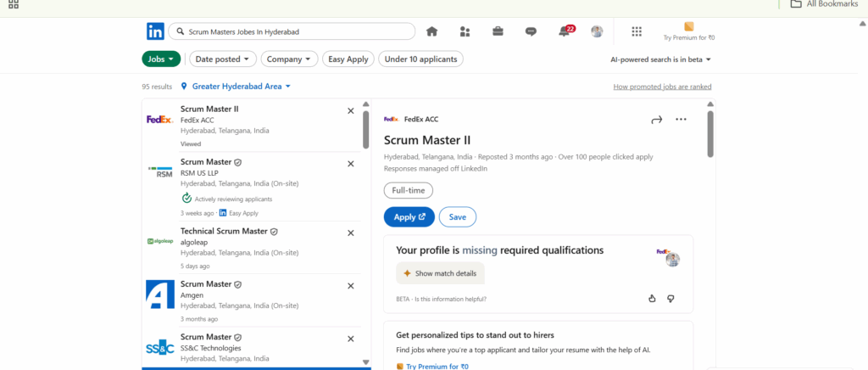The height and width of the screenshot is (370, 868).
Task: Open the SS&C Technologies Scrum Master listing
Action: [x=206, y=337]
